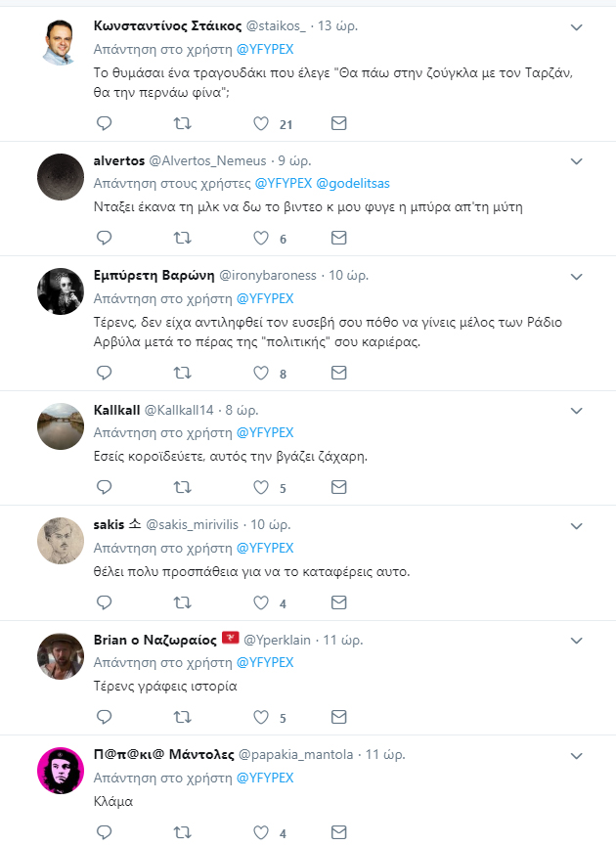Open the @YFYPEX link in sakis's reply
This screenshot has height=846, width=616.
[265, 548]
